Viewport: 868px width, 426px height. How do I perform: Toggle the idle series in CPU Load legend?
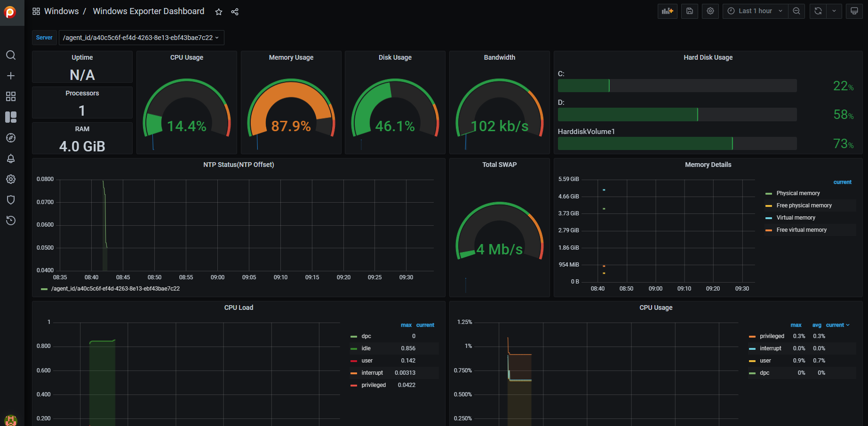click(366, 348)
